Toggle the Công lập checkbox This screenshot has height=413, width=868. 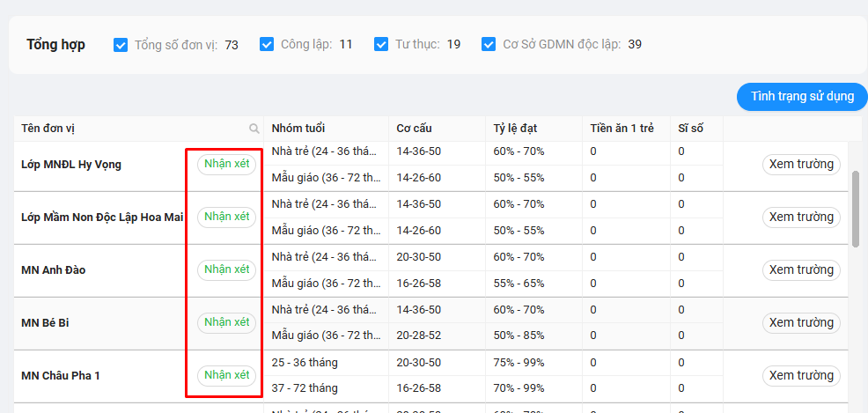267,44
